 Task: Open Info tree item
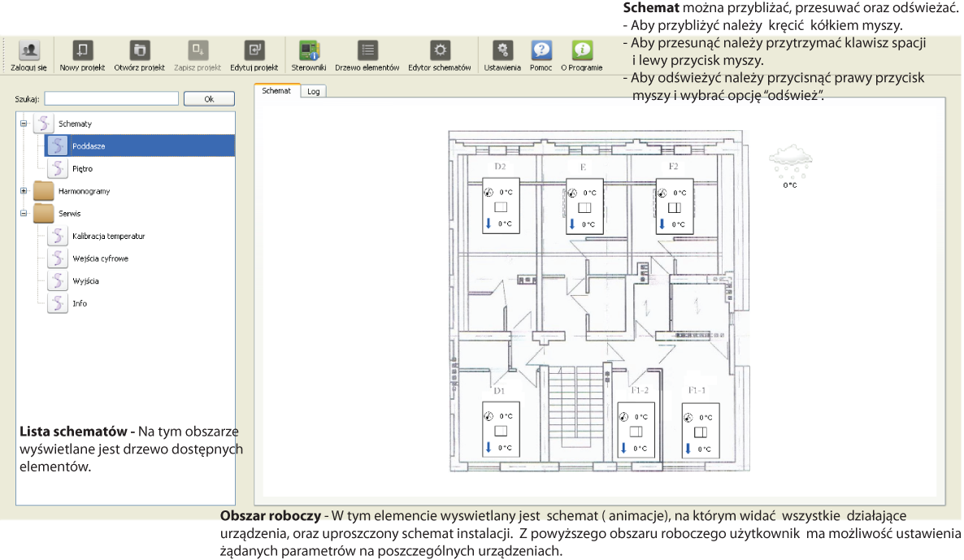[x=80, y=303]
